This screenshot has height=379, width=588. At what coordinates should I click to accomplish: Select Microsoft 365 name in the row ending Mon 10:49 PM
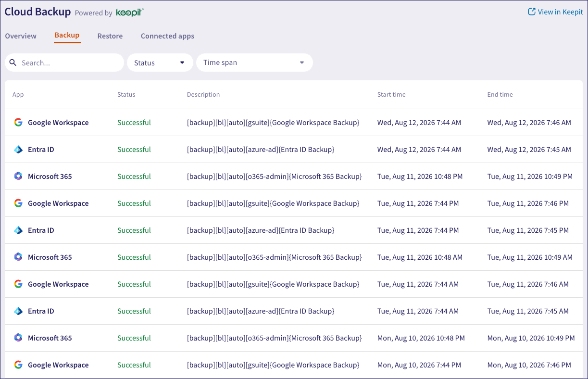50,338
